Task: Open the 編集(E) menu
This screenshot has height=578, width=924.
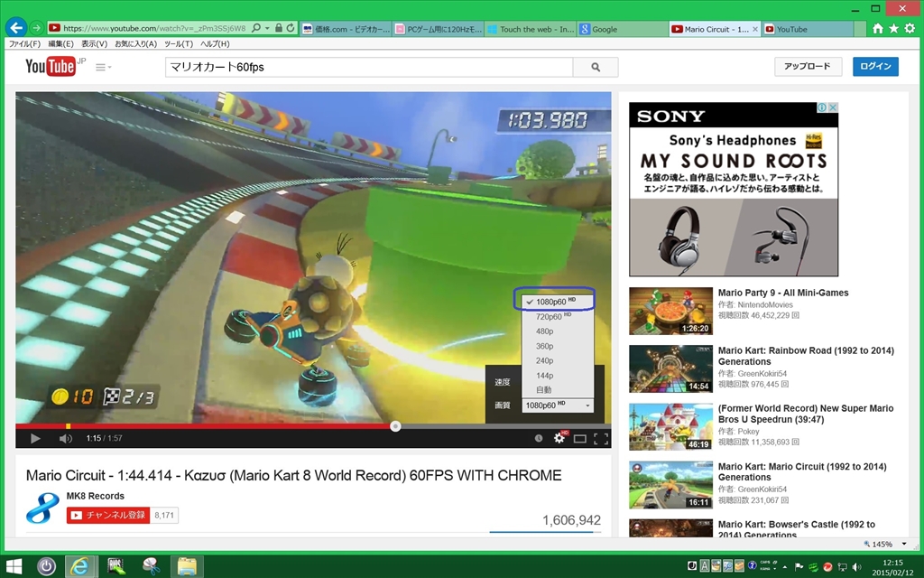Action: click(x=60, y=43)
